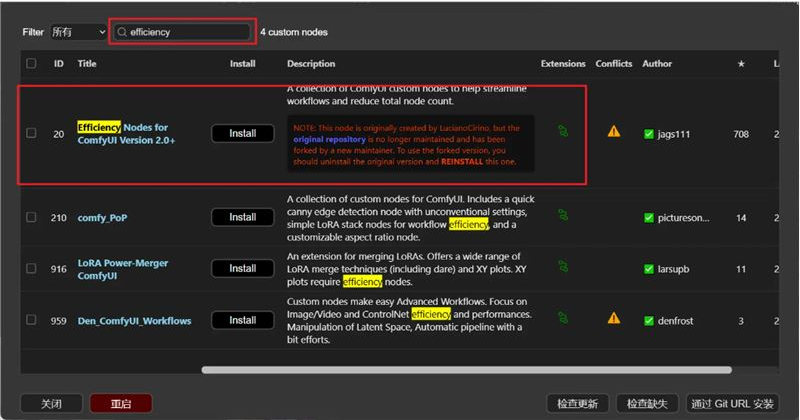
Task: Install LoRA Power-Merger ComfyUI
Action: click(242, 268)
